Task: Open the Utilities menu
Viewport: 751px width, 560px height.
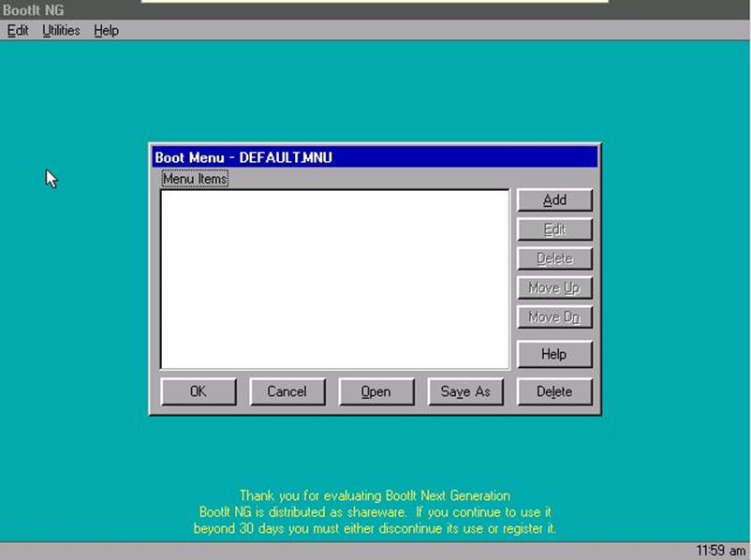Action: click(x=61, y=31)
